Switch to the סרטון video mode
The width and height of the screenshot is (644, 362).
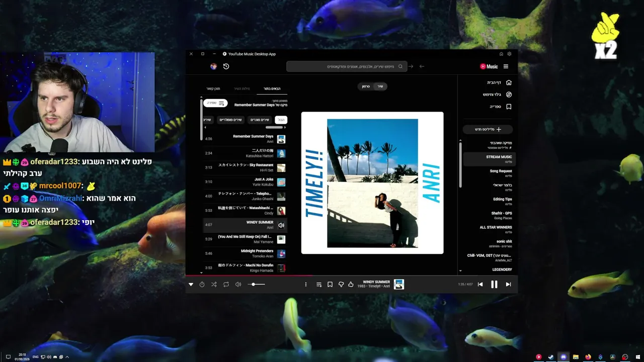pyautogui.click(x=366, y=86)
